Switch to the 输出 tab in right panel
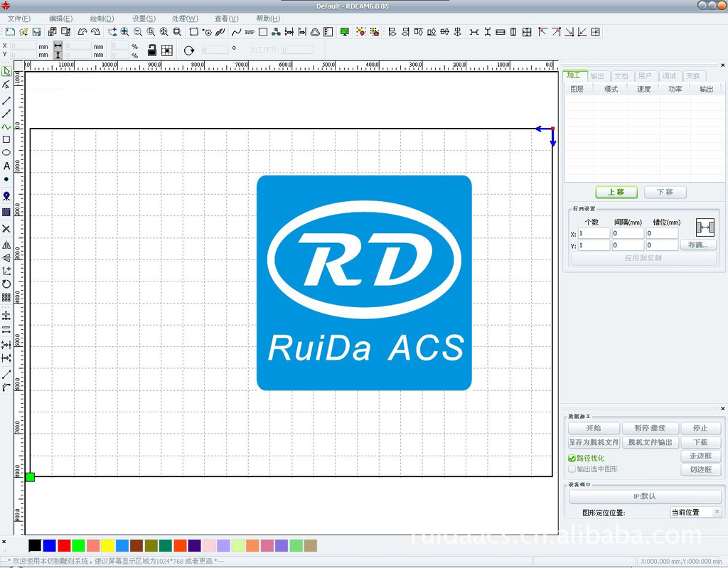Screen dimensions: 728x568 pyautogui.click(x=597, y=76)
